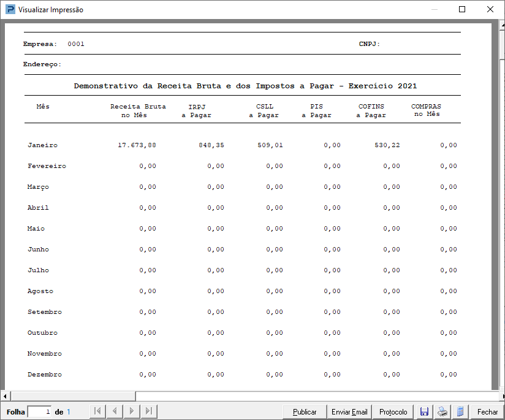505x420 pixels.
Task: Close the preview with the Fechar button
Action: point(487,411)
